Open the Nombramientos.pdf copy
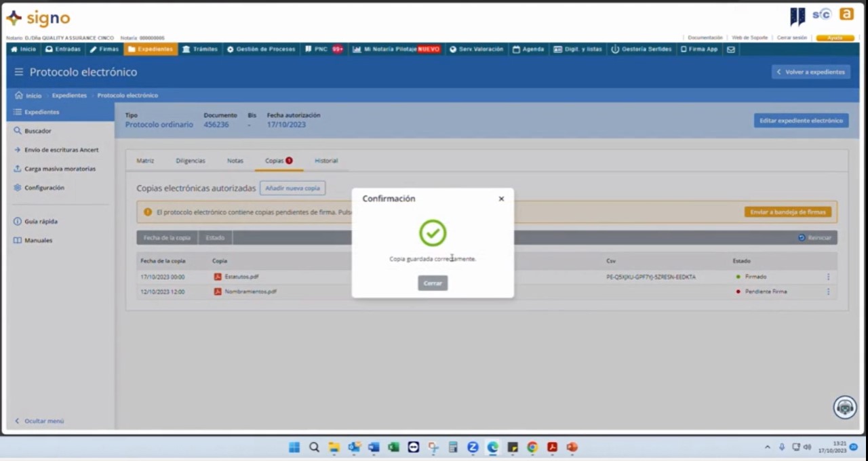 [x=250, y=292]
